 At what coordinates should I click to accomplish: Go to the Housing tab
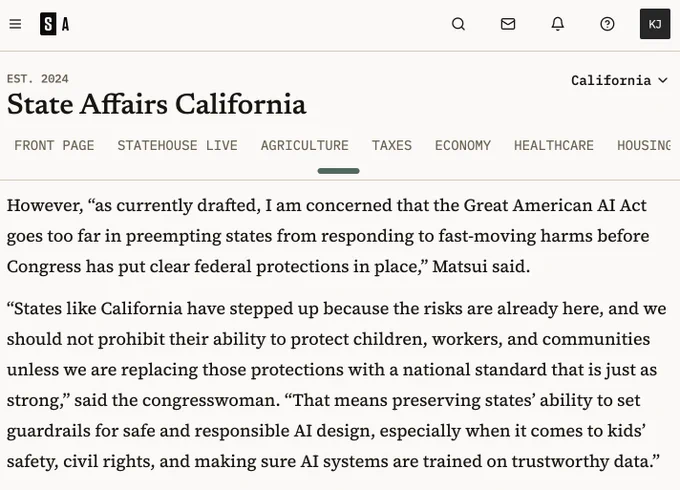(644, 145)
